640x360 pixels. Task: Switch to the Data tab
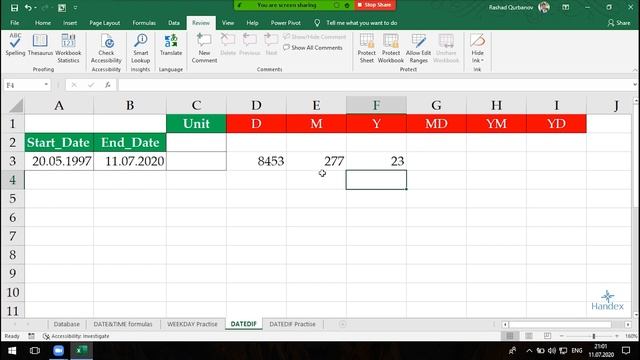point(174,23)
